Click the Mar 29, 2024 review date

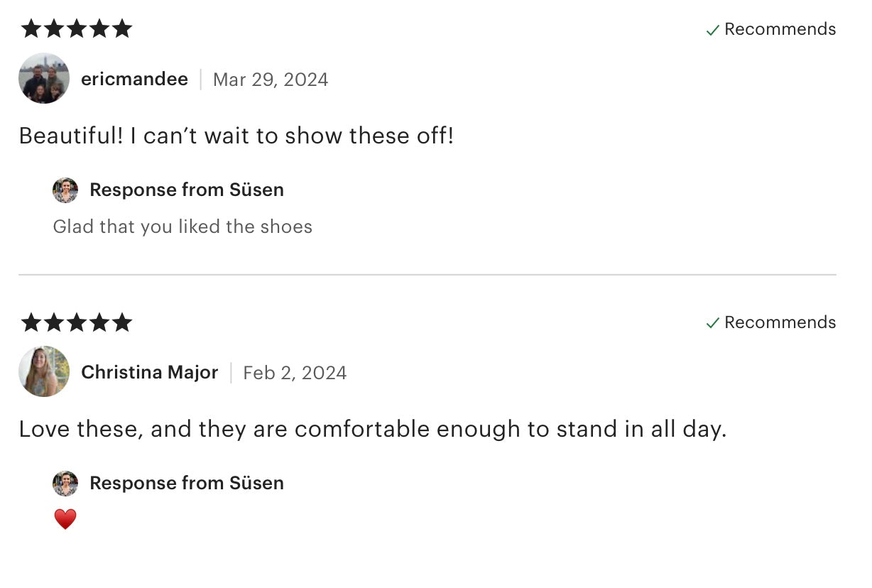pyautogui.click(x=271, y=80)
